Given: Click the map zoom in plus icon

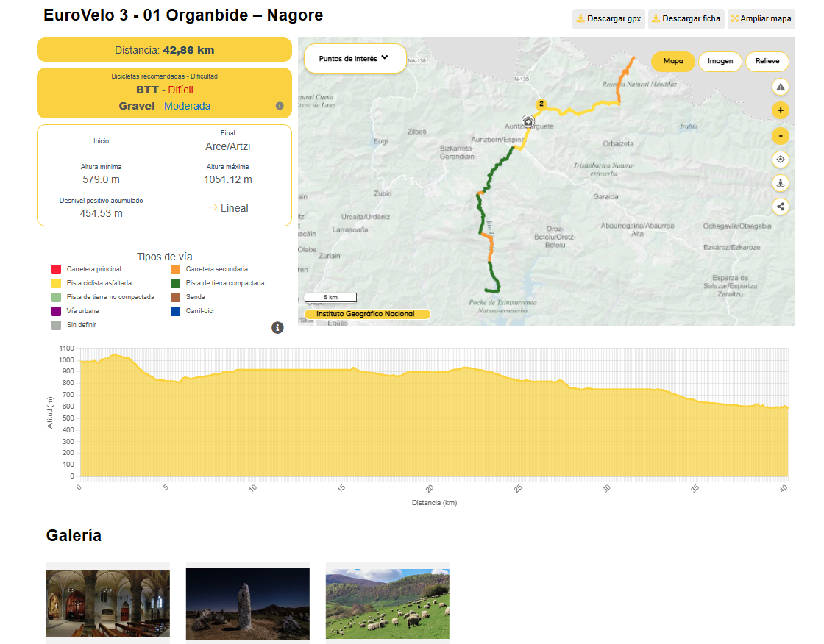Looking at the screenshot, I should (x=780, y=110).
